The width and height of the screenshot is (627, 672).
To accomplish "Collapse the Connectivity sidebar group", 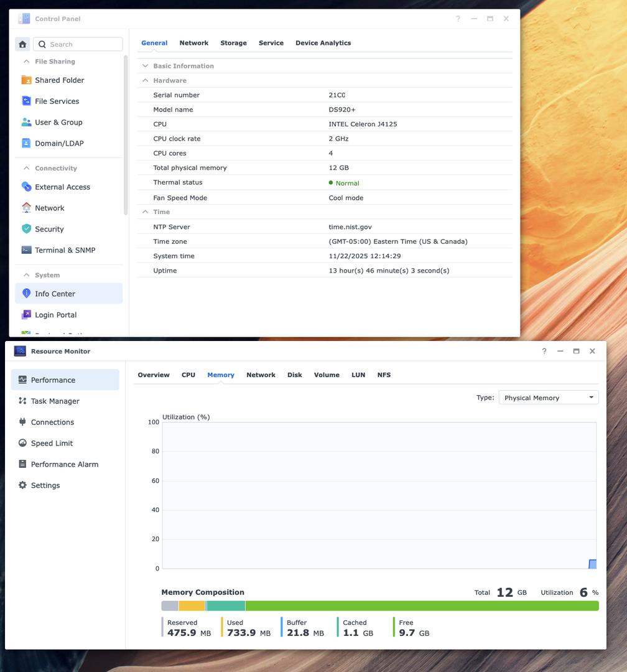I will (27, 168).
